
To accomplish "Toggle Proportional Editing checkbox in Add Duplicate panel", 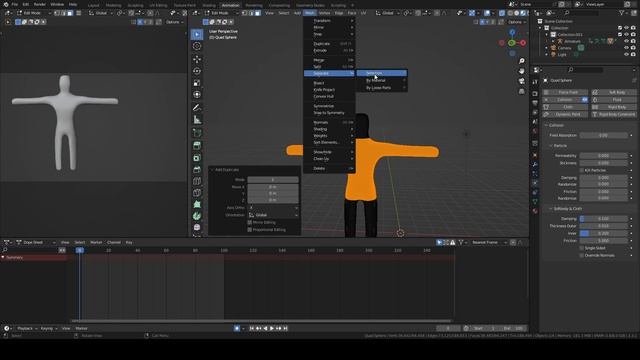I will point(250,230).
